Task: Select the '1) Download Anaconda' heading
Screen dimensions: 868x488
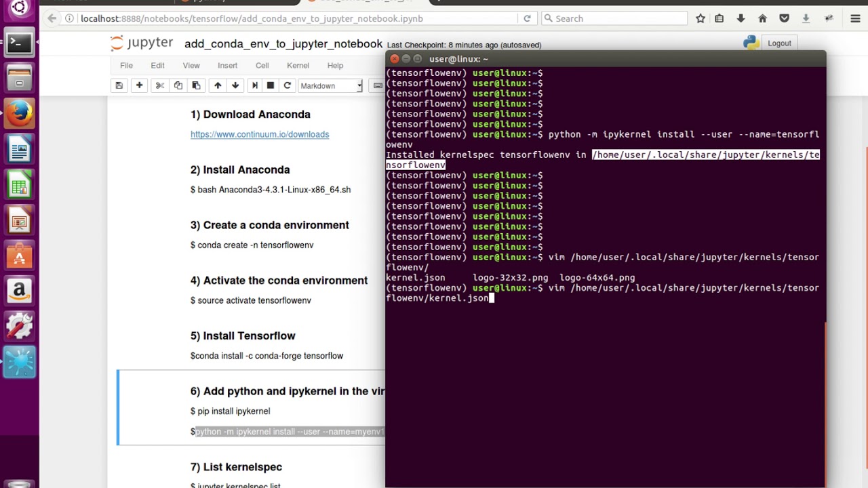Action: click(x=250, y=115)
